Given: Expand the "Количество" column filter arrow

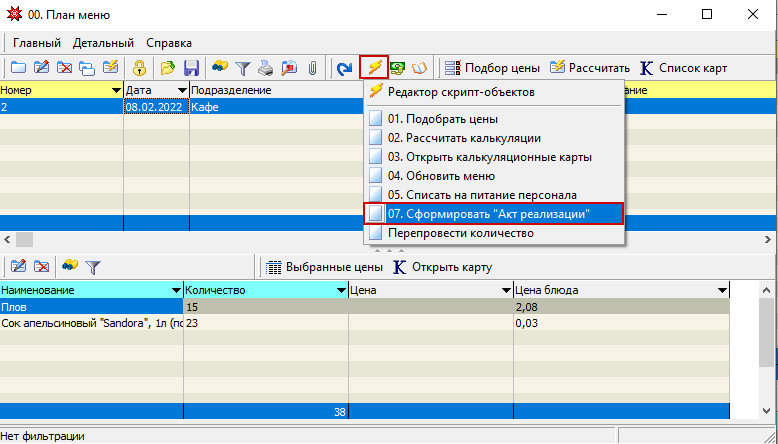Looking at the screenshot, I should click(340, 291).
